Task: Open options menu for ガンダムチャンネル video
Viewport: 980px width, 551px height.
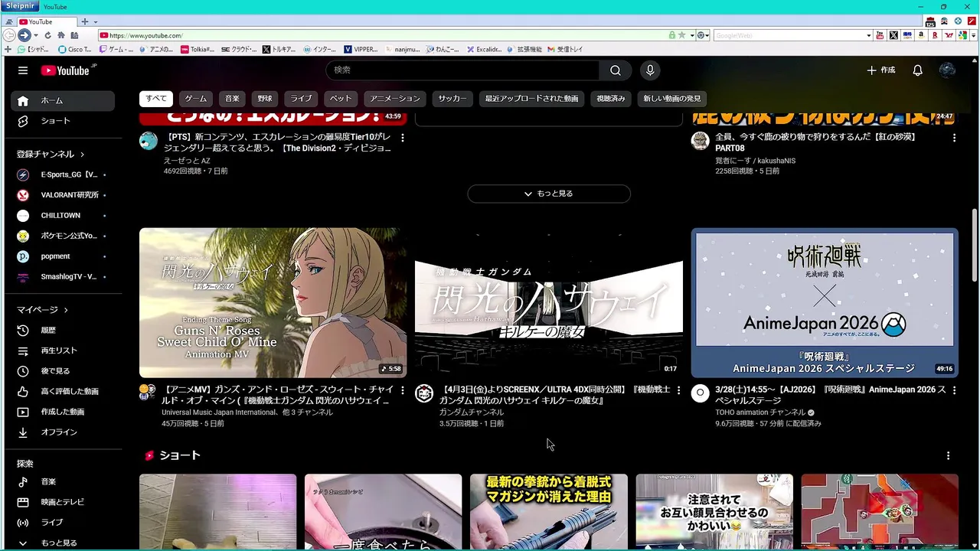Action: (678, 390)
